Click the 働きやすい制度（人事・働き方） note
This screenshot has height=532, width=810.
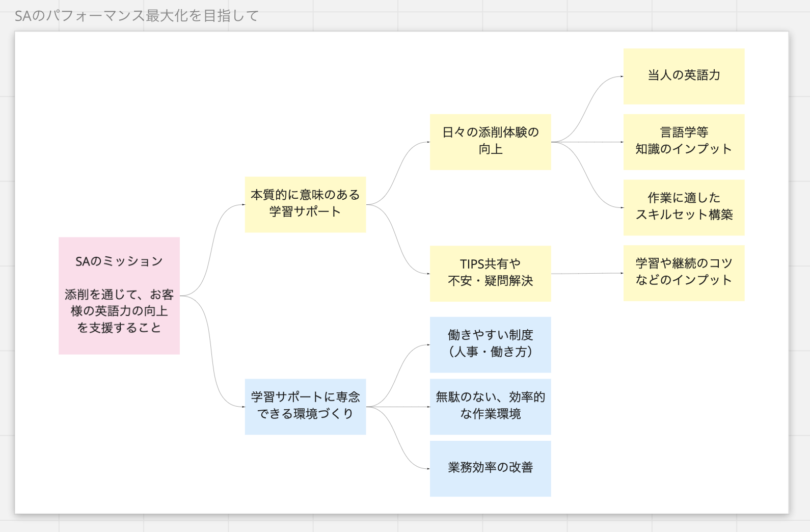point(490,344)
